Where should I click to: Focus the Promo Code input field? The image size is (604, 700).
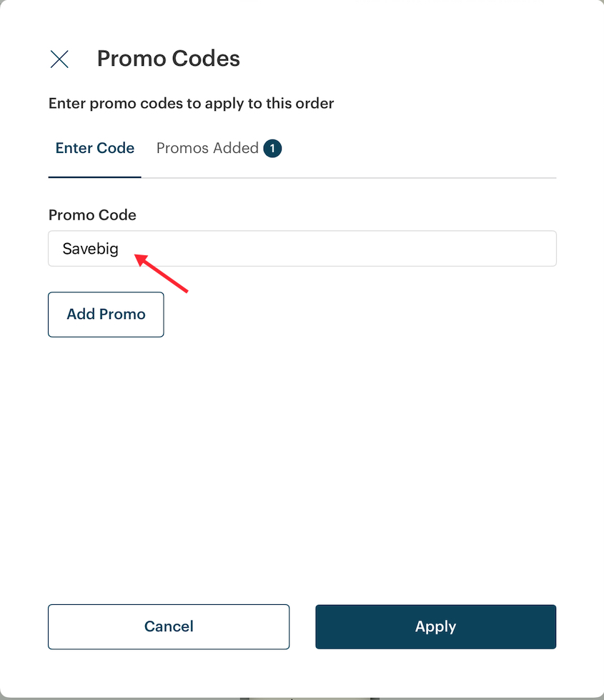point(302,249)
